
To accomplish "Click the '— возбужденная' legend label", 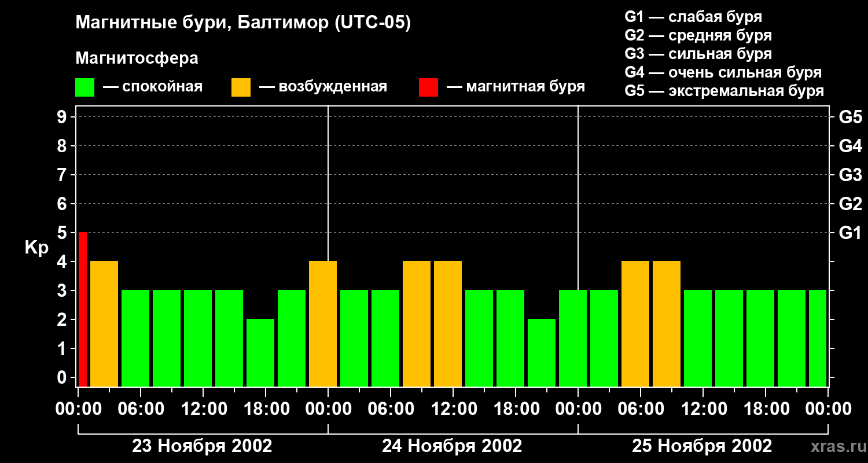I will tap(323, 87).
